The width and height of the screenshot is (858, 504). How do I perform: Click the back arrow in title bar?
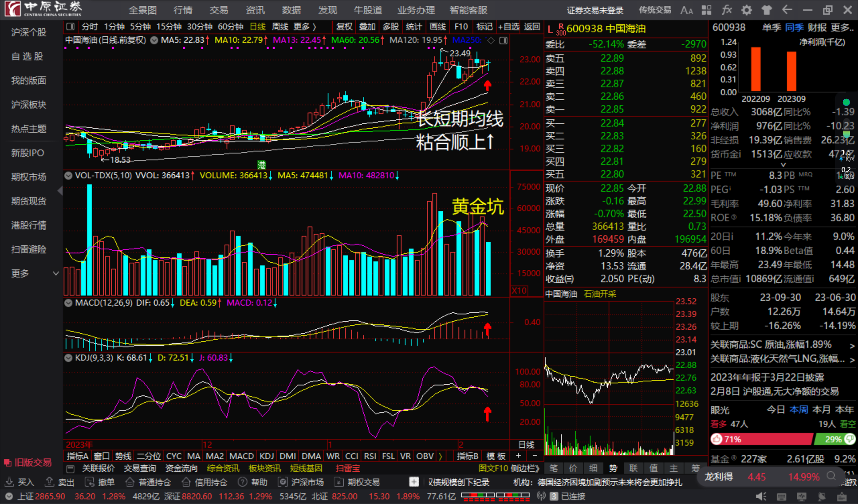click(787, 10)
